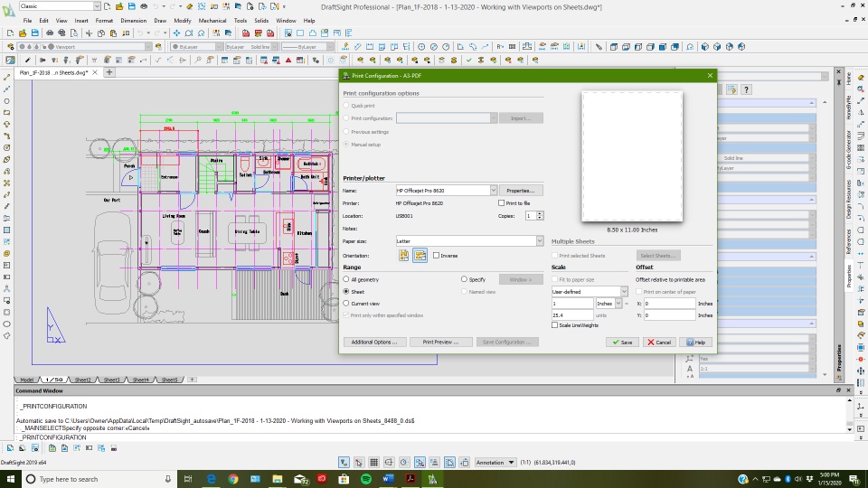Expand the Paper size dropdown

[x=539, y=241]
